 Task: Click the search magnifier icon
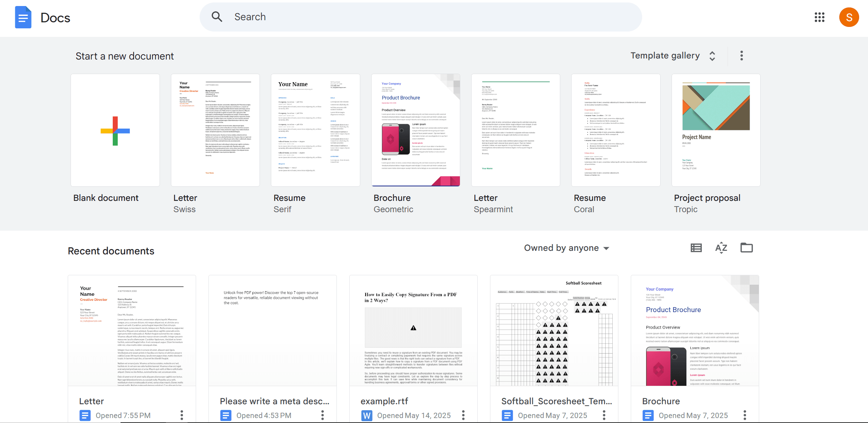[217, 17]
